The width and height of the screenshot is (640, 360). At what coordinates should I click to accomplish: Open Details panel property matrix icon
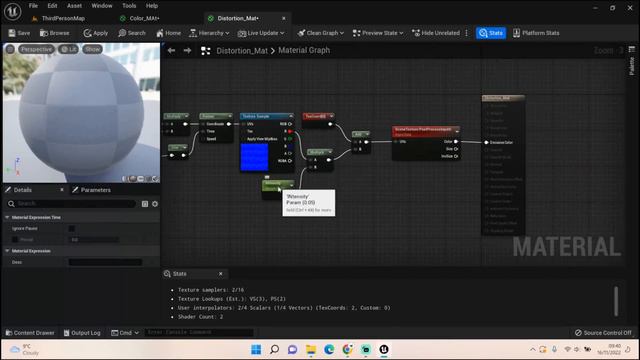(x=145, y=204)
